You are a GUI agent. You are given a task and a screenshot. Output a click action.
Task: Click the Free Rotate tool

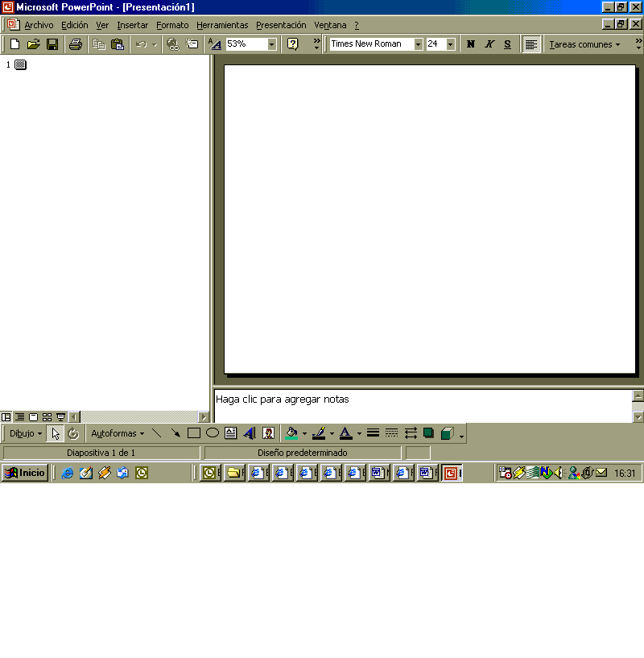(73, 433)
